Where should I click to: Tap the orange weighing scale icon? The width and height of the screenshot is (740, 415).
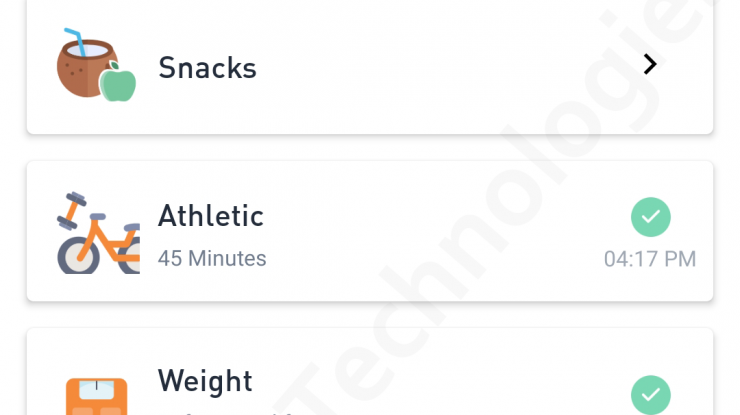coord(97,397)
